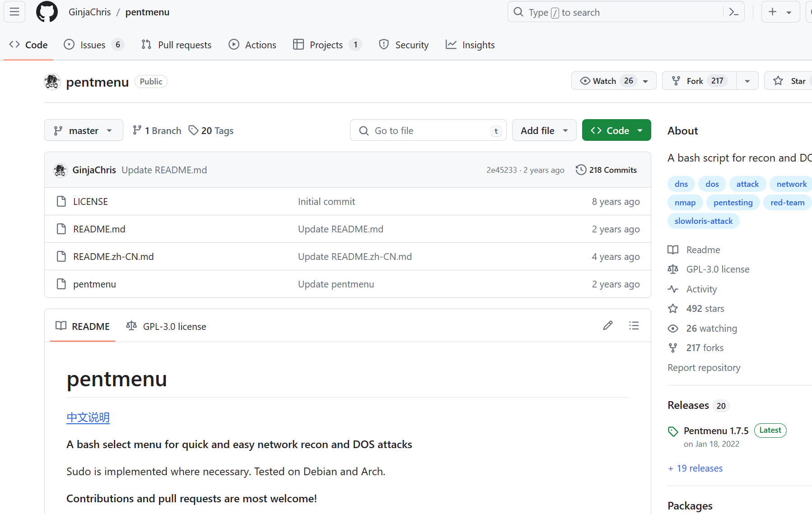This screenshot has height=514, width=812.
Task: Filter by the network topic tag
Action: click(x=791, y=184)
